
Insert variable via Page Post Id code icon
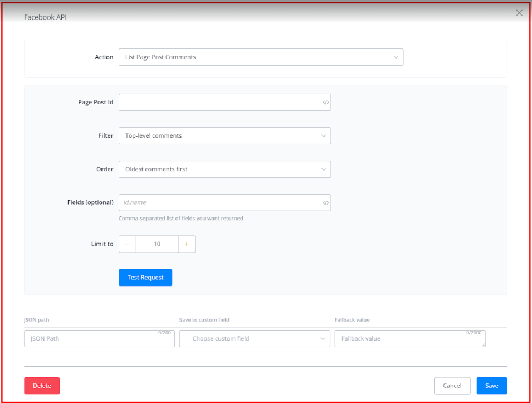tap(326, 103)
